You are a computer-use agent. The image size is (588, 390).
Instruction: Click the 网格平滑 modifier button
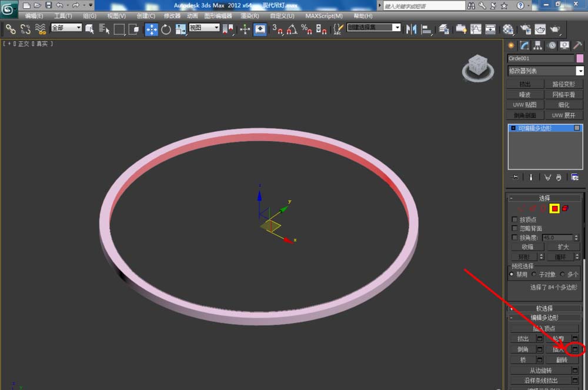564,95
